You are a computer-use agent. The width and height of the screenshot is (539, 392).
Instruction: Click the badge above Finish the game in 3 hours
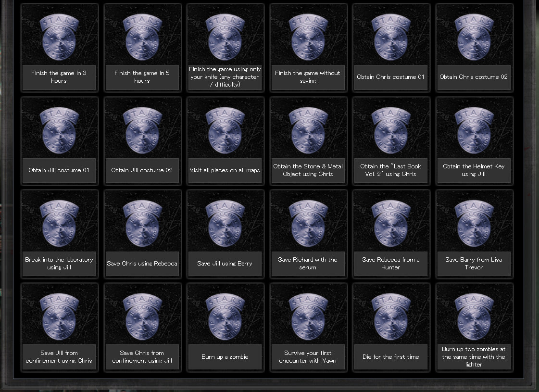pos(60,37)
